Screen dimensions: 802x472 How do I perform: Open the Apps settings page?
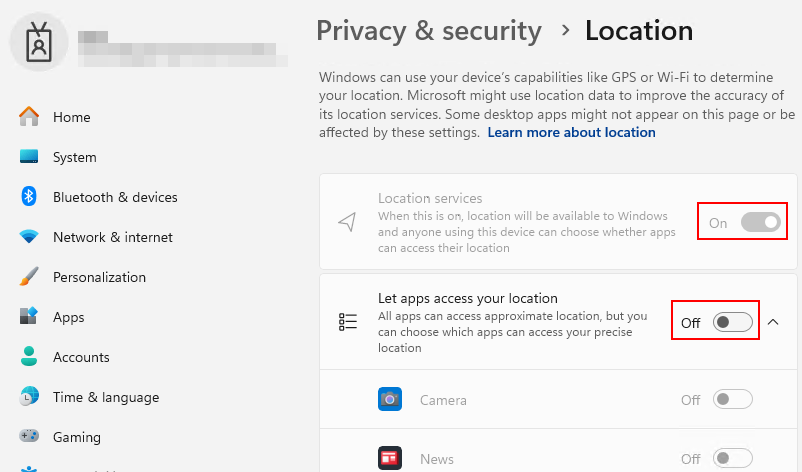pos(68,317)
